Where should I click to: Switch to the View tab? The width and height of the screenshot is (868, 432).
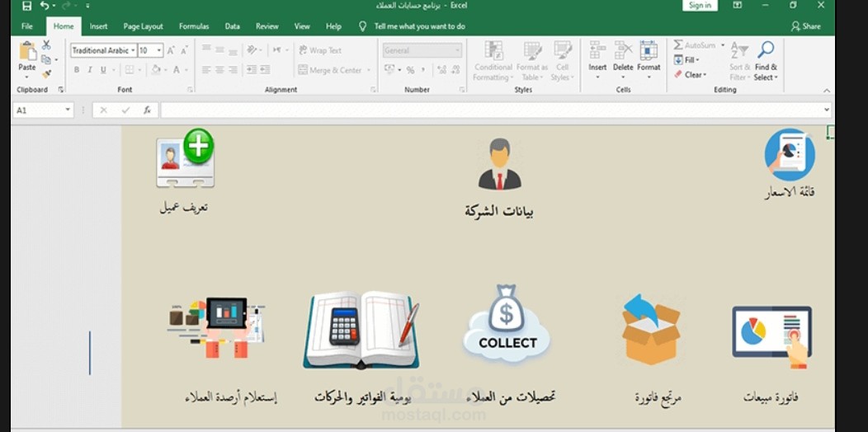(302, 26)
